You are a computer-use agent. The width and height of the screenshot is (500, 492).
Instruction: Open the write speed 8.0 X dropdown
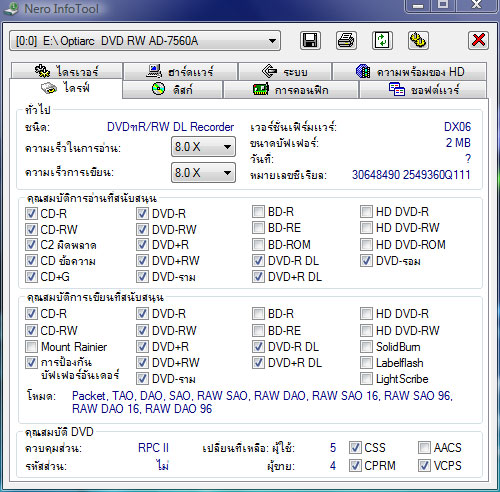203,173
